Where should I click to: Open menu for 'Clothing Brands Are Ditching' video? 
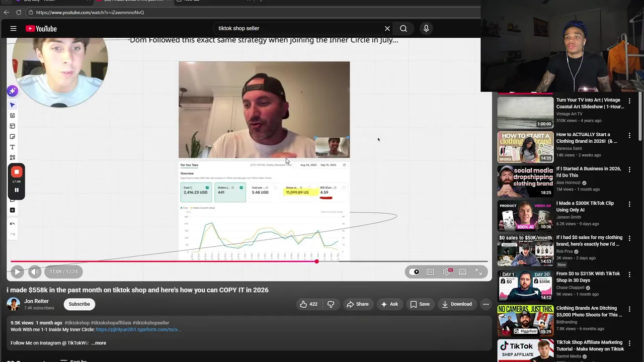coord(629,309)
